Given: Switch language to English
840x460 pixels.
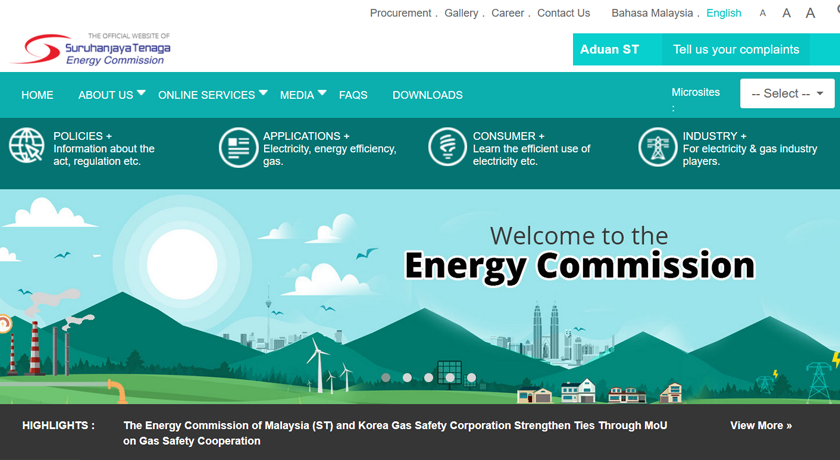Looking at the screenshot, I should [724, 13].
